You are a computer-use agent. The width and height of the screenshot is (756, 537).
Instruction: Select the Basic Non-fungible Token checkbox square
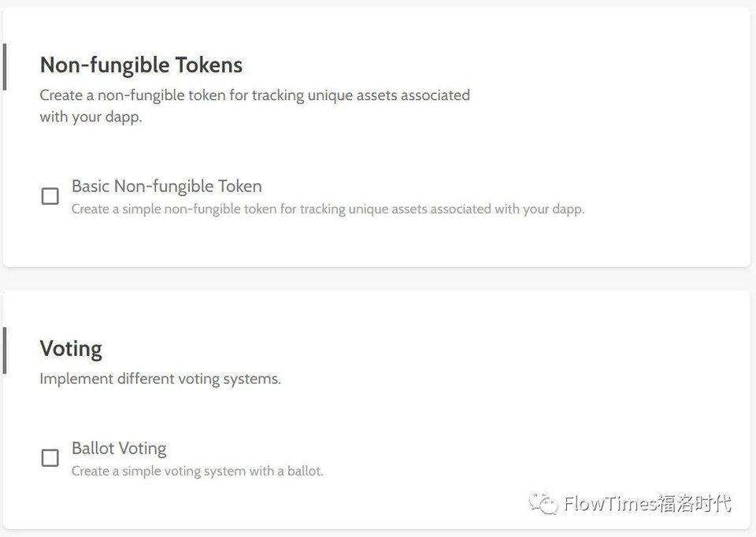tap(50, 195)
